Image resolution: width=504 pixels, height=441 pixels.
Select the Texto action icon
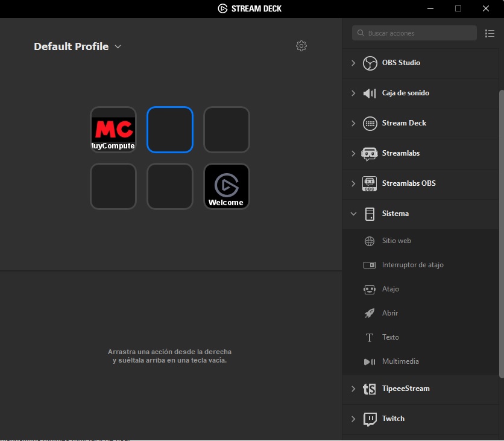tap(370, 337)
